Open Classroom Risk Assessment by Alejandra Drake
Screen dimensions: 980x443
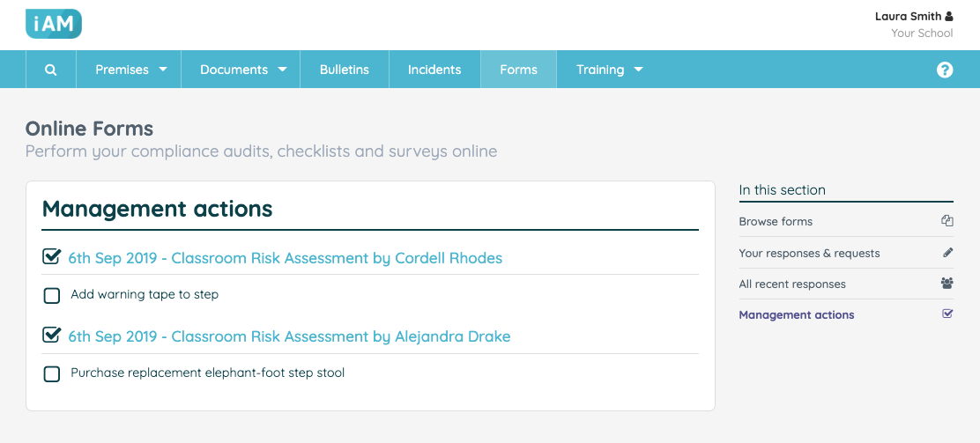(x=289, y=336)
